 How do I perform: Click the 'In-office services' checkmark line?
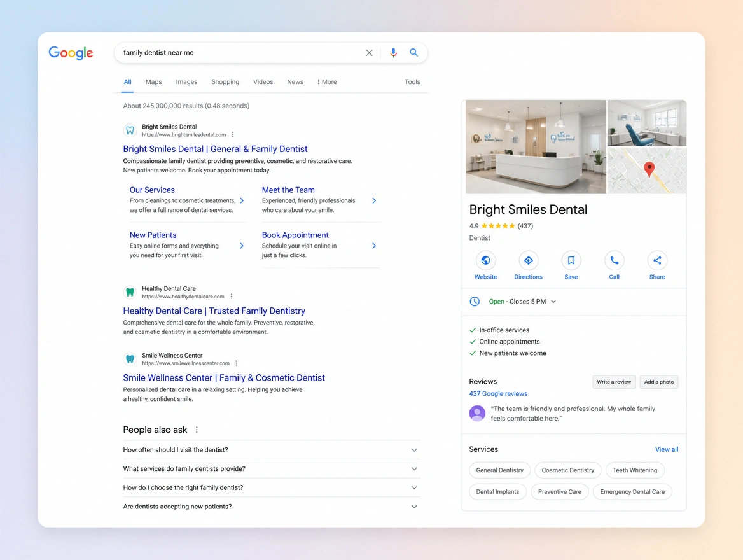(x=499, y=330)
